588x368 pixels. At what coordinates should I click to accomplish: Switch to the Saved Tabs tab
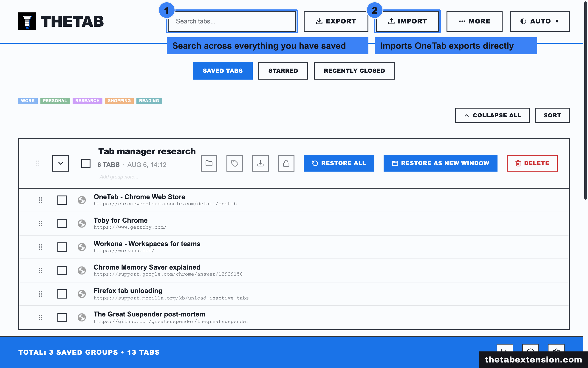[x=223, y=71]
